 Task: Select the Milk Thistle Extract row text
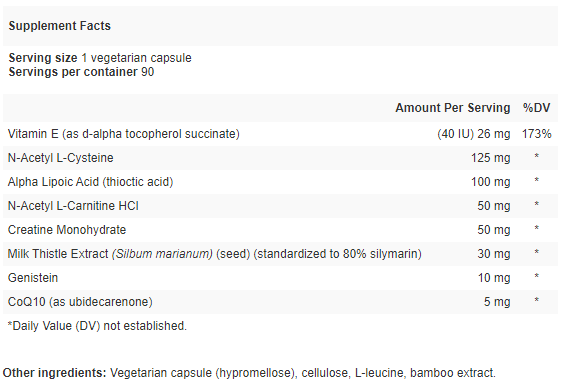click(215, 254)
